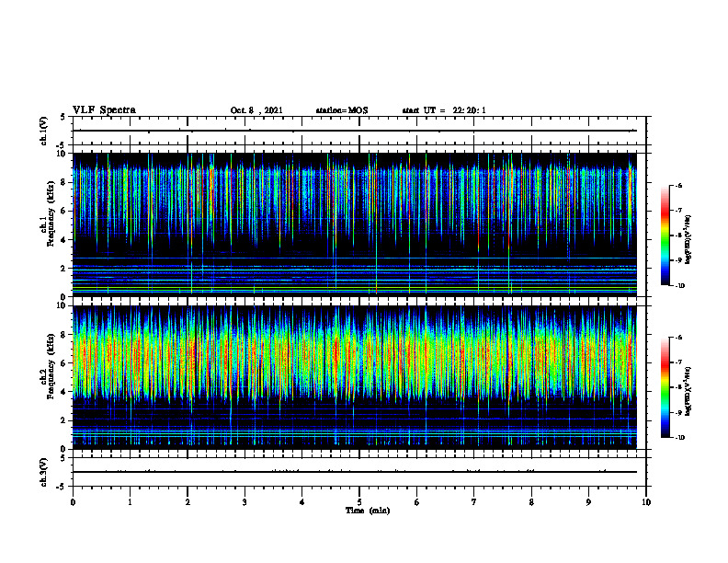Select the 'ch.1(V)' axis label
The width and height of the screenshot is (728, 563).
43,131
